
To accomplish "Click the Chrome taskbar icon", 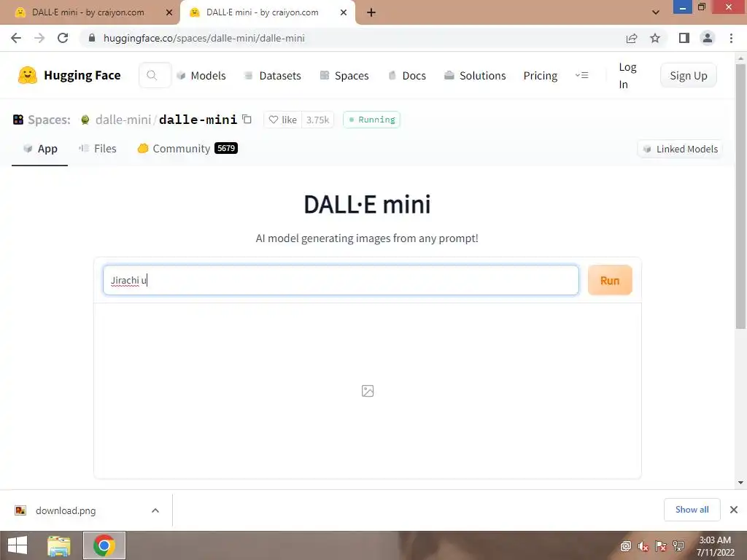I will [104, 545].
